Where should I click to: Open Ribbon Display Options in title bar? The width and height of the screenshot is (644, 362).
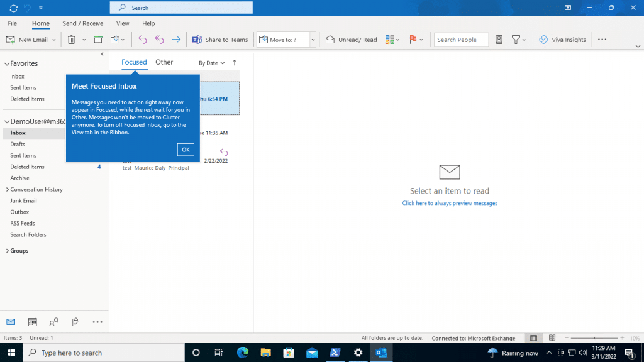point(568,8)
